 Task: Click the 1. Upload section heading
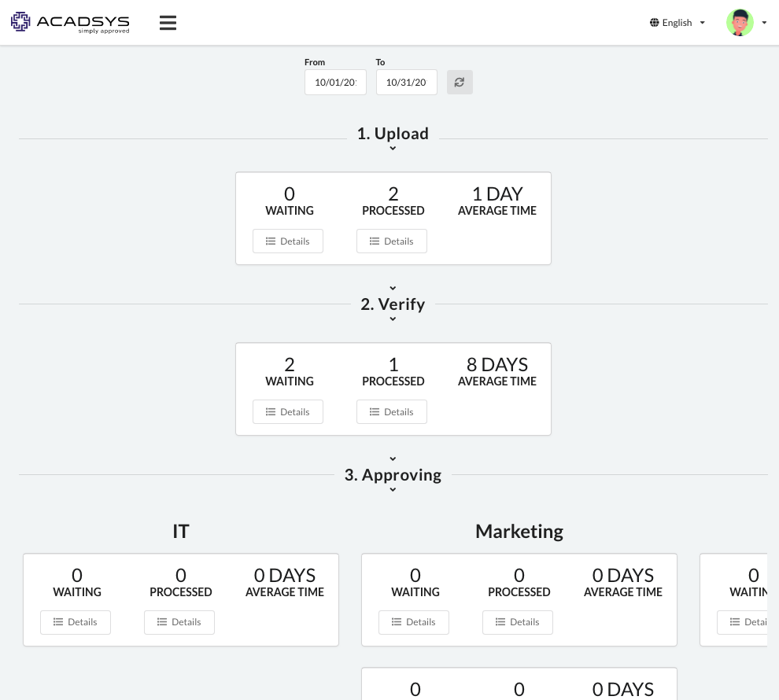tap(393, 134)
